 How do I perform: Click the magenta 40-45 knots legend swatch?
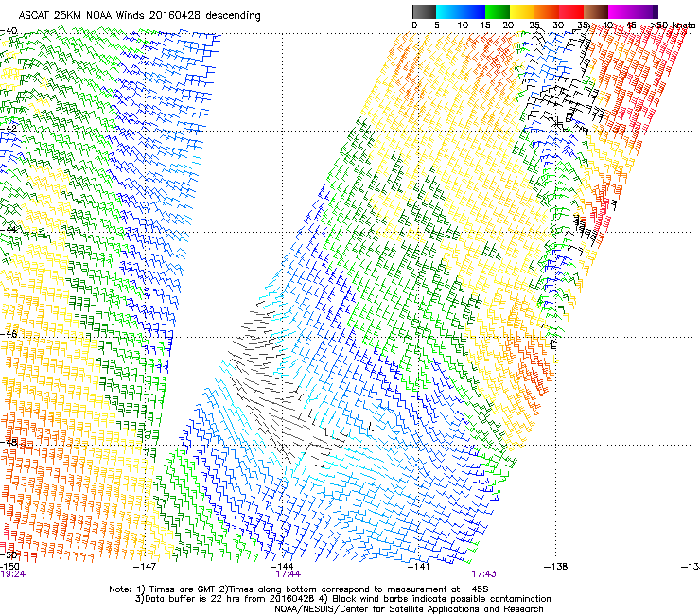(x=621, y=11)
